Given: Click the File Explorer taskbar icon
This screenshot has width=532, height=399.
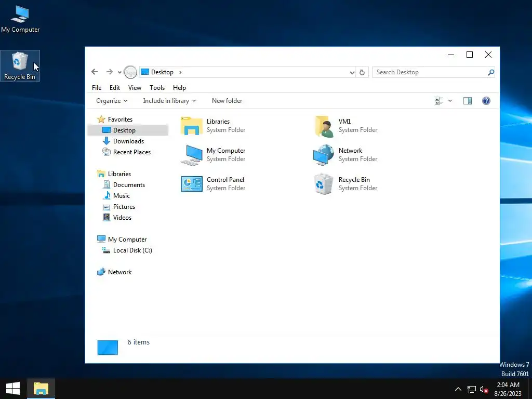Looking at the screenshot, I should click(41, 389).
